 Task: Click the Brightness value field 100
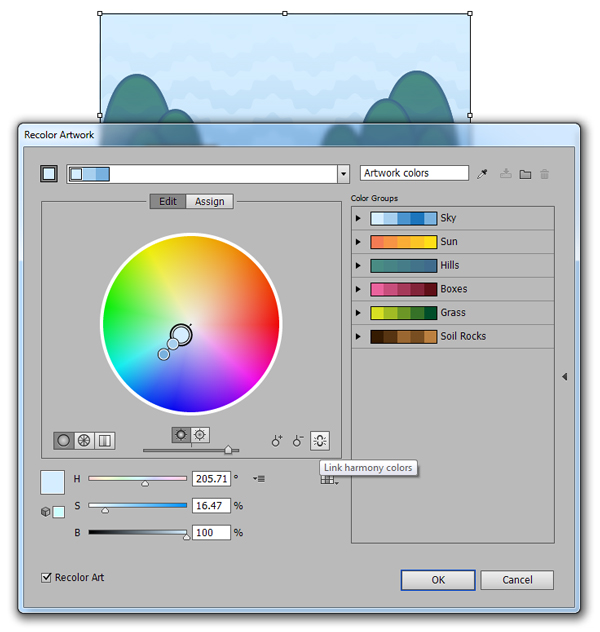[212, 532]
